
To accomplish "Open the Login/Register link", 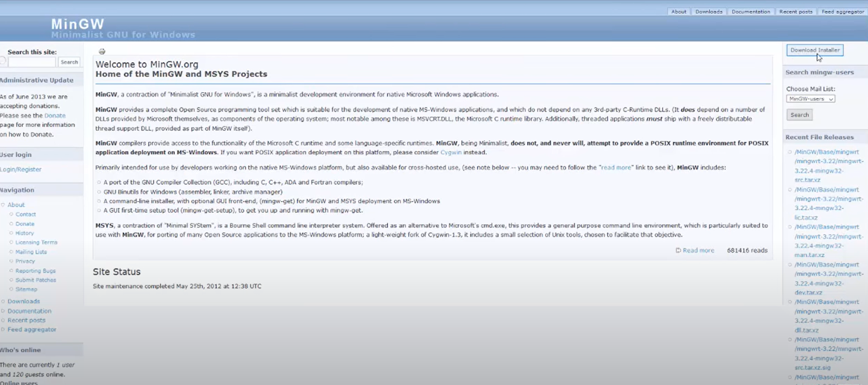I will point(21,169).
